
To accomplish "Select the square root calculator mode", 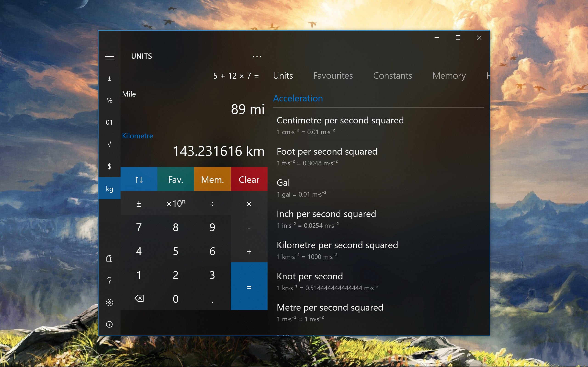I will pyautogui.click(x=109, y=144).
